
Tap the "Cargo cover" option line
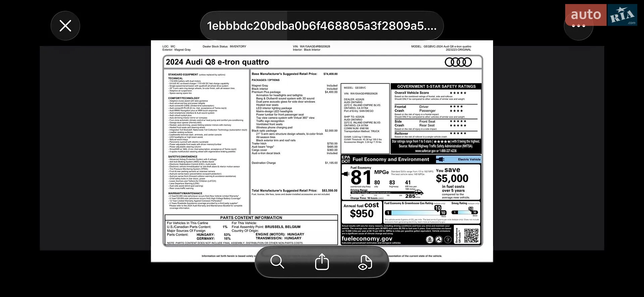[x=260, y=150]
